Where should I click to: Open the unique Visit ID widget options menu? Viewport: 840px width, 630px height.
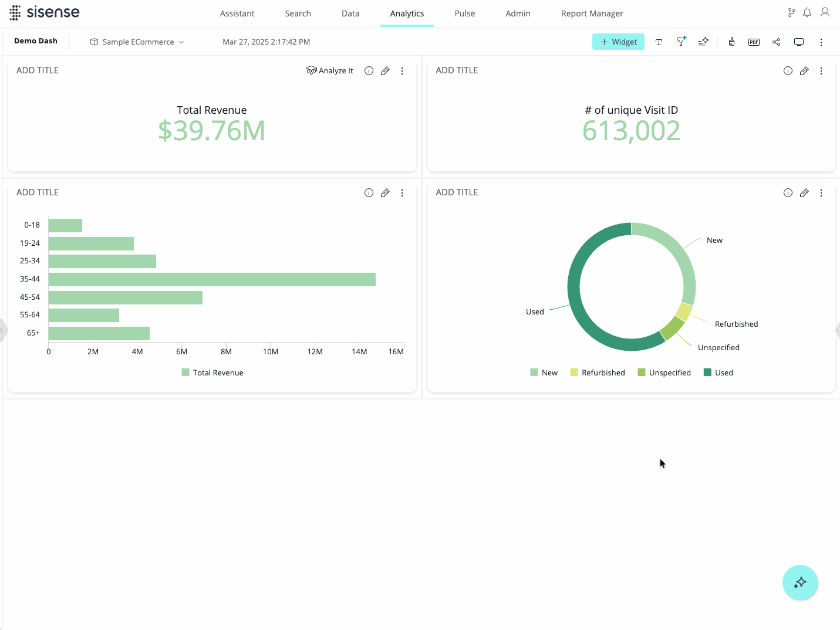(x=821, y=71)
